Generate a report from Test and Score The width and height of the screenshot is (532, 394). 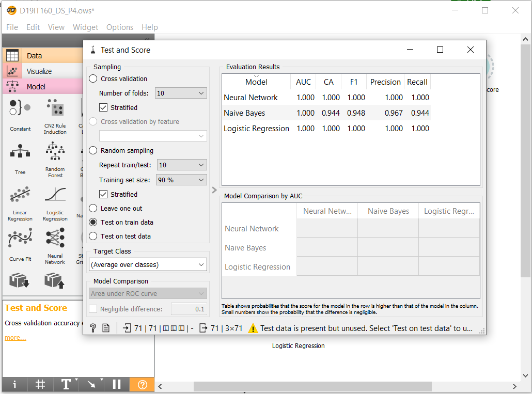point(106,327)
